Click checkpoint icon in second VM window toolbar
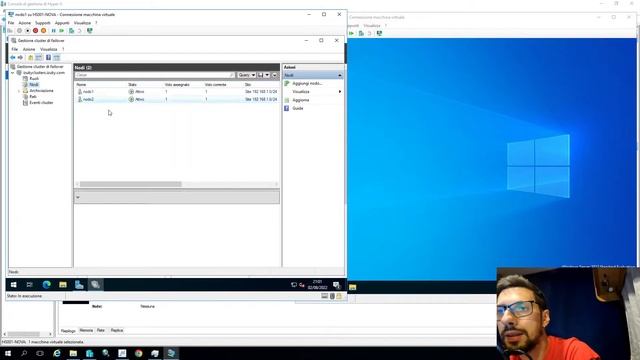 pos(361,33)
